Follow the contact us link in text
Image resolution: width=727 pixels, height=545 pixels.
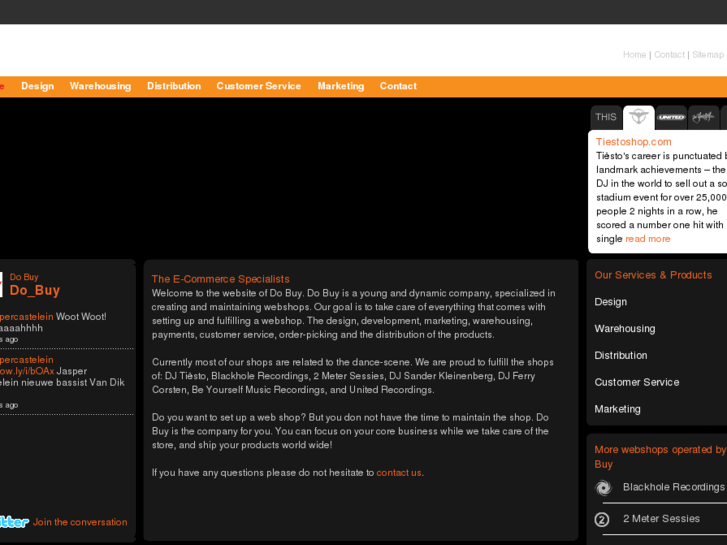[399, 473]
